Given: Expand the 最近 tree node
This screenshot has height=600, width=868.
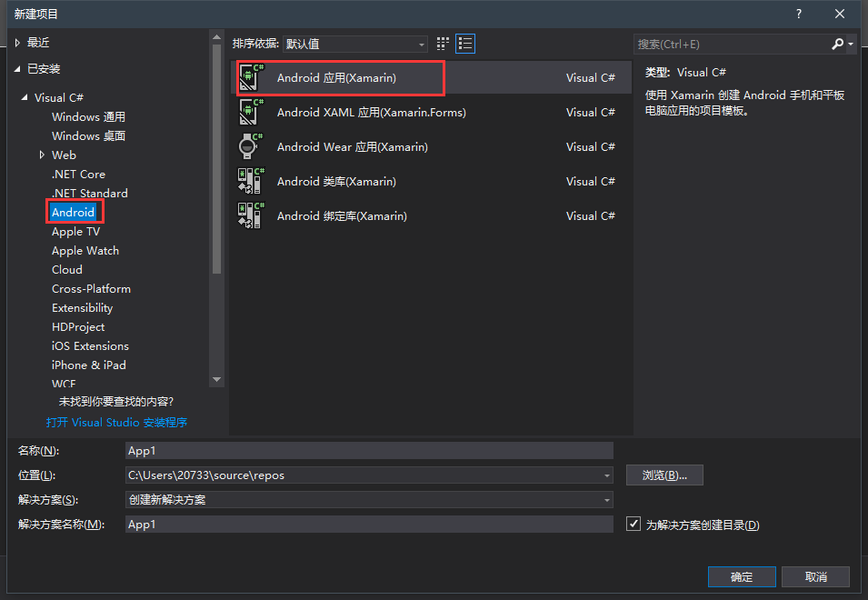Looking at the screenshot, I should [17, 43].
